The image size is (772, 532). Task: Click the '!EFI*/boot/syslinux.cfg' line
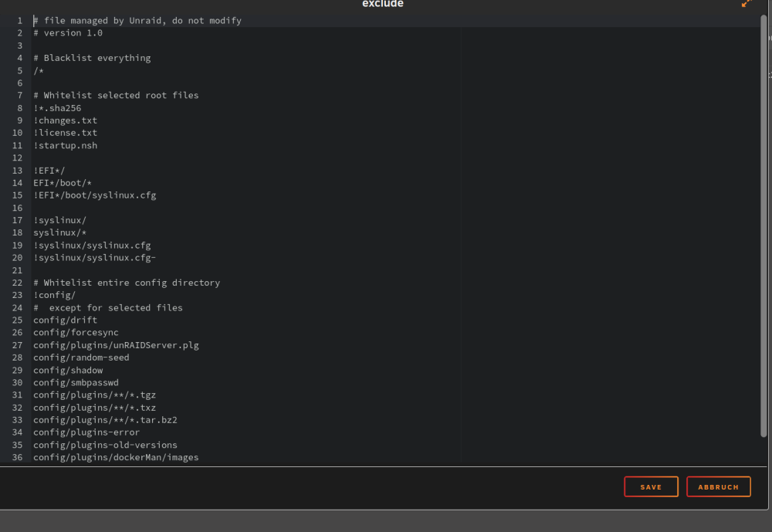coord(95,195)
